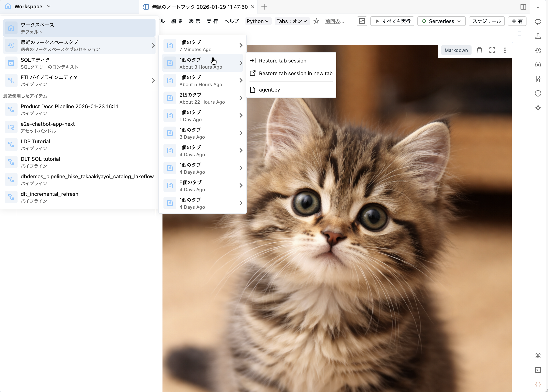548x392 pixels.
Task: Open version history icon in right sidebar
Action: pyautogui.click(x=538, y=51)
